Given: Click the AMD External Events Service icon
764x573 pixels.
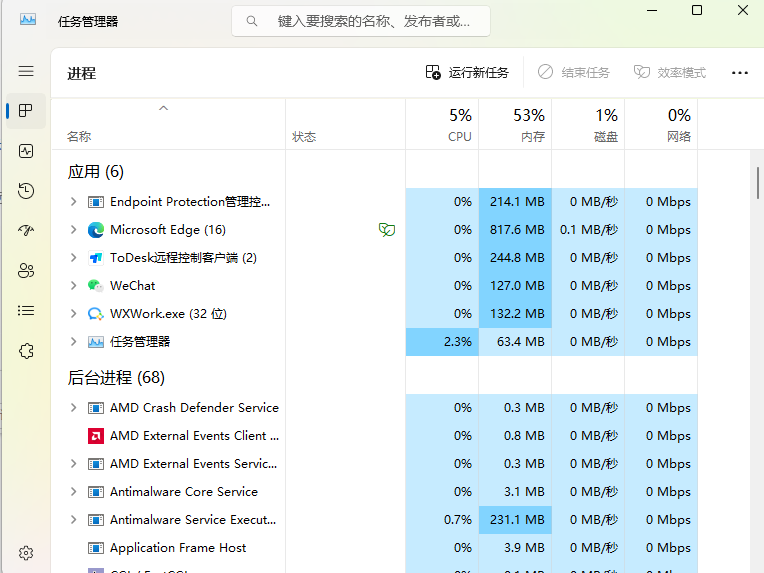Looking at the screenshot, I should click(x=96, y=463).
